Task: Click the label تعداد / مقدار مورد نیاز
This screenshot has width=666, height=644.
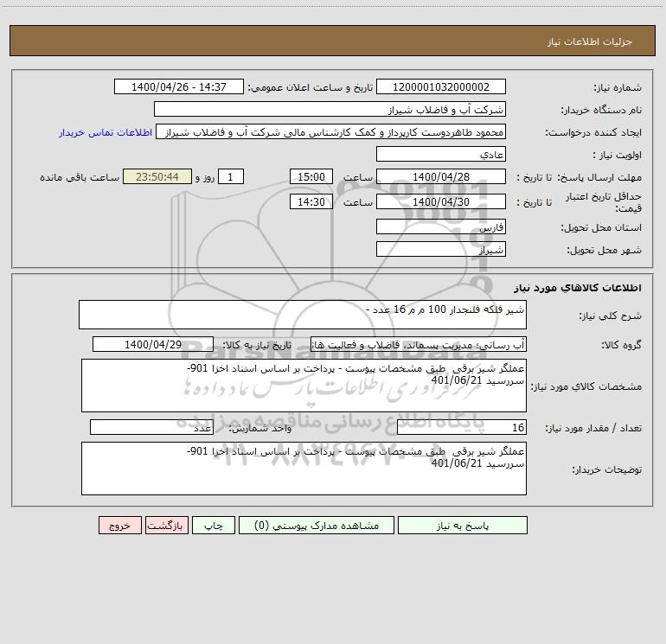Action: [x=593, y=429]
